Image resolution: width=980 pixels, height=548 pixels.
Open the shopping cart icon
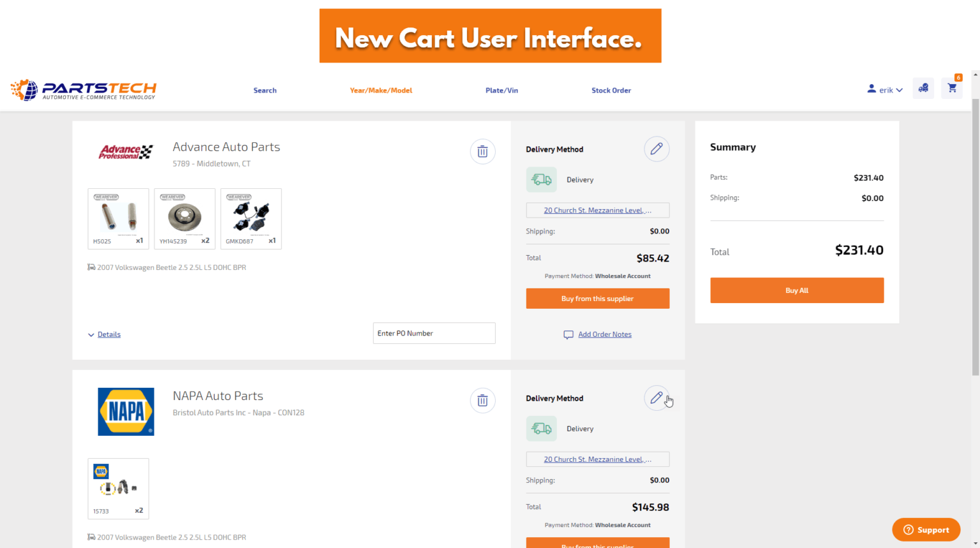coord(952,88)
